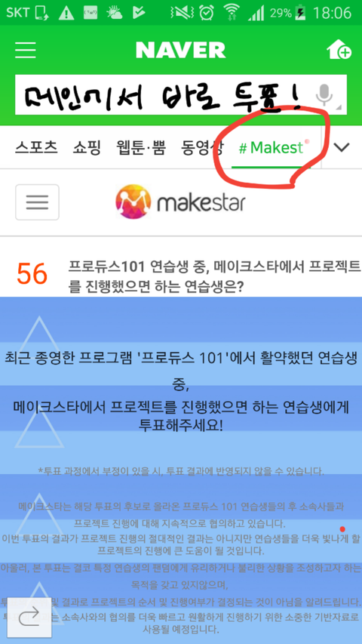362x644 pixels.
Task: Tap the NAVER logo title
Action: click(x=180, y=50)
